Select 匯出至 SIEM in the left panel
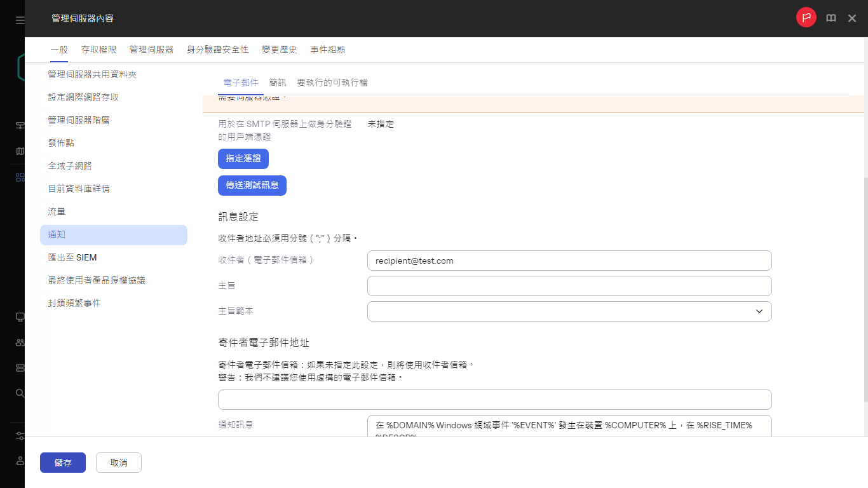Viewport: 868px width, 488px height. 72,257
